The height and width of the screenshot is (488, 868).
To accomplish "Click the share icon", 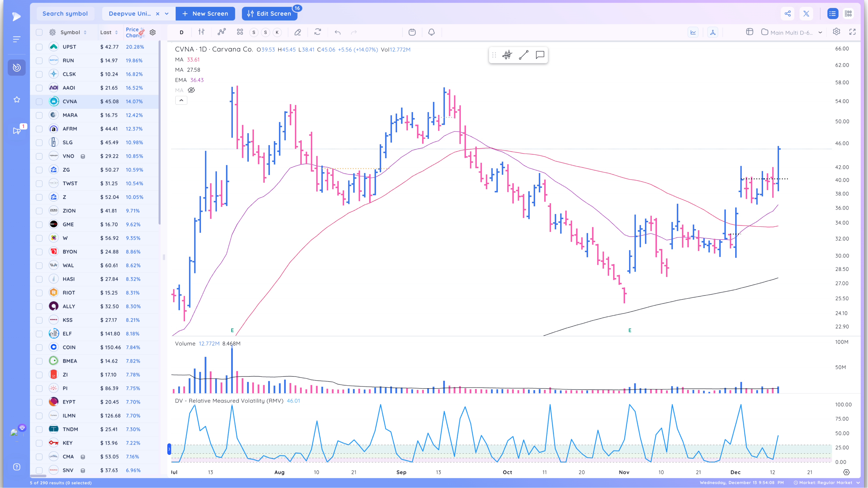I will 787,13.
